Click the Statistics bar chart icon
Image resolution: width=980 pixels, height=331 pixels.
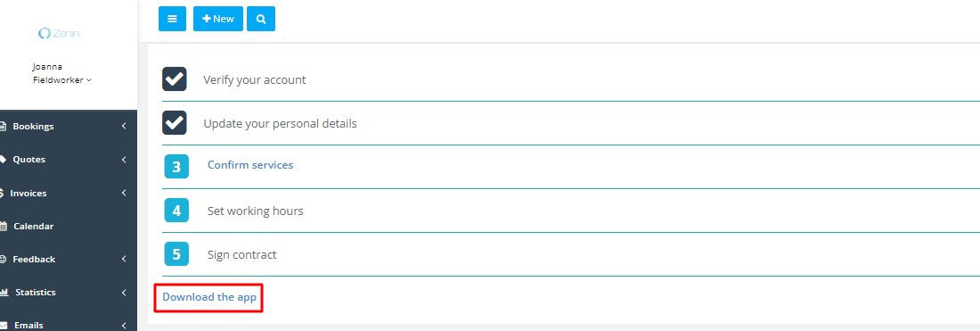[4, 293]
